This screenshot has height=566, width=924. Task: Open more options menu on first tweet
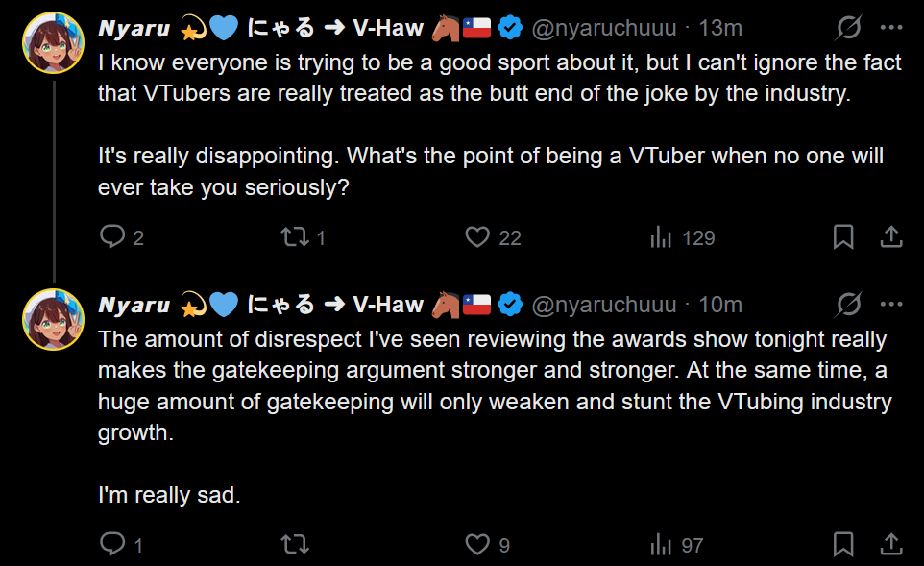pyautogui.click(x=891, y=29)
